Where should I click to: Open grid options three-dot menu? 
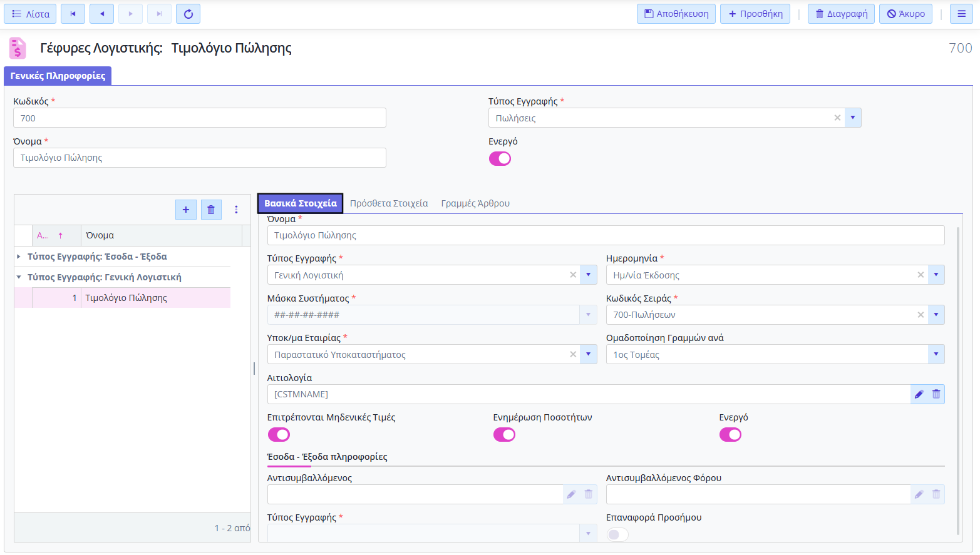click(x=236, y=210)
